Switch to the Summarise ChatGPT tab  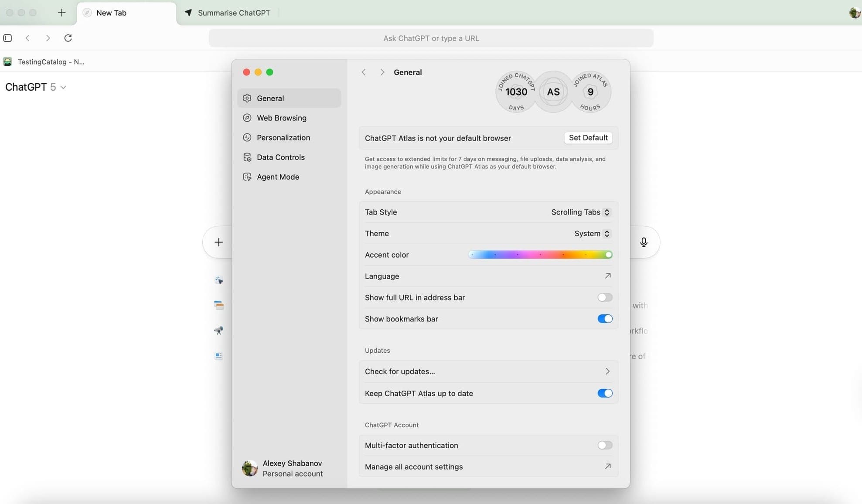(x=233, y=13)
